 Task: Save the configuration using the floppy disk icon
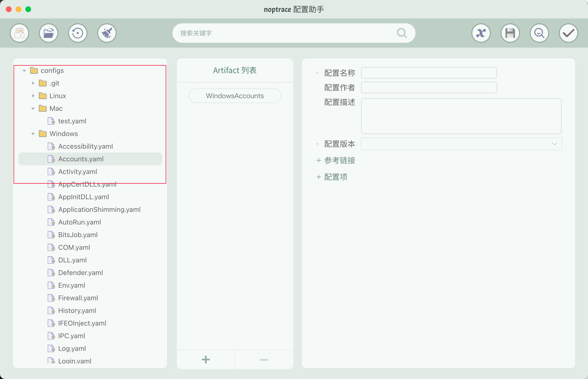coord(510,33)
